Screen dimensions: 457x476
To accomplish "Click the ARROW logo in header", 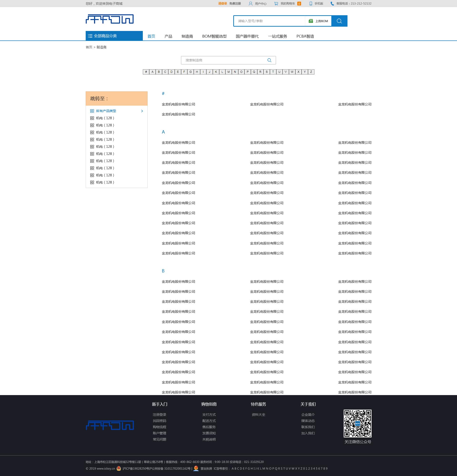I will tap(109, 19).
